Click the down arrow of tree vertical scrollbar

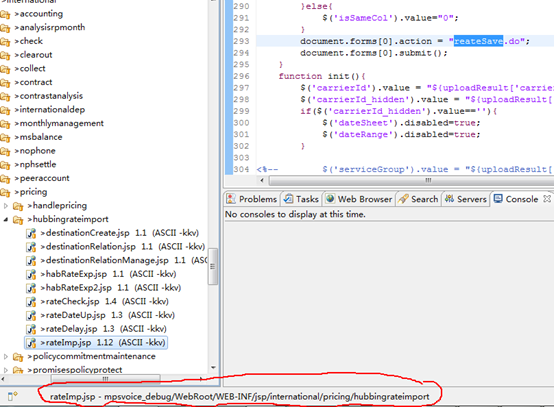tap(213, 368)
